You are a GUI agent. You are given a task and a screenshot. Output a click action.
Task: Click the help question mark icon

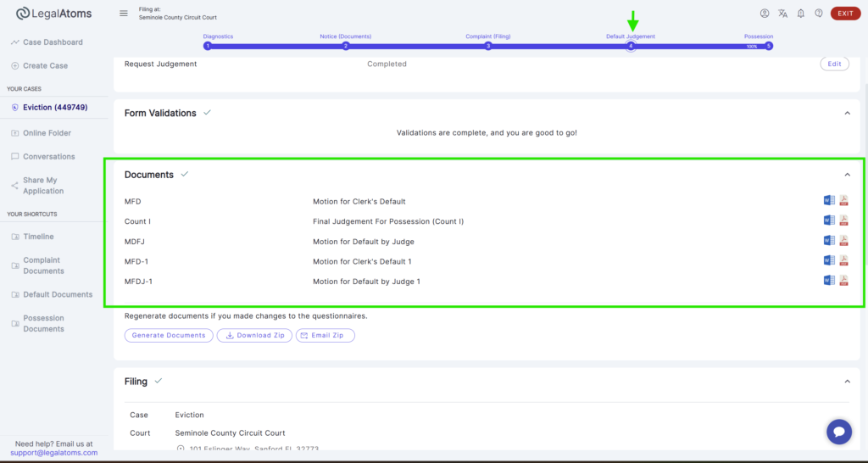coord(819,14)
